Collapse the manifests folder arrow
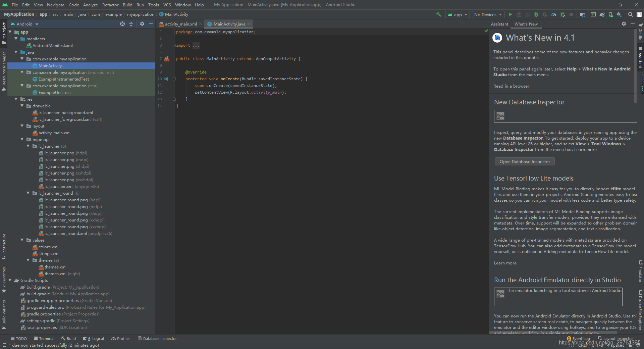 pos(16,39)
